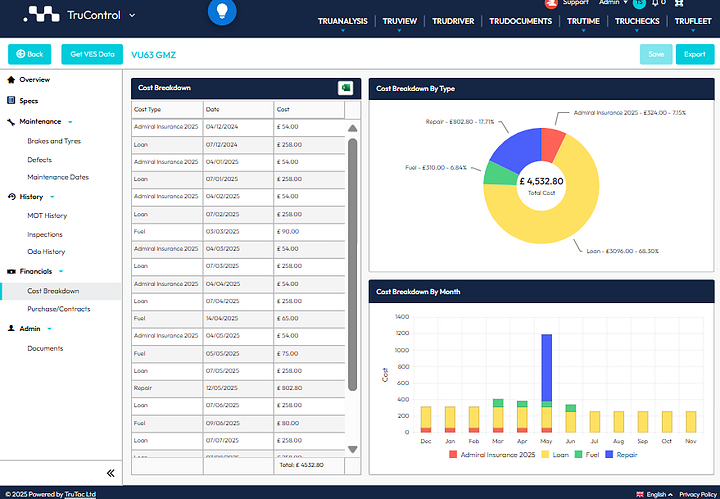Screen dimensions: 720x499
Task: Click the UK flag language icon
Action: (x=640, y=494)
